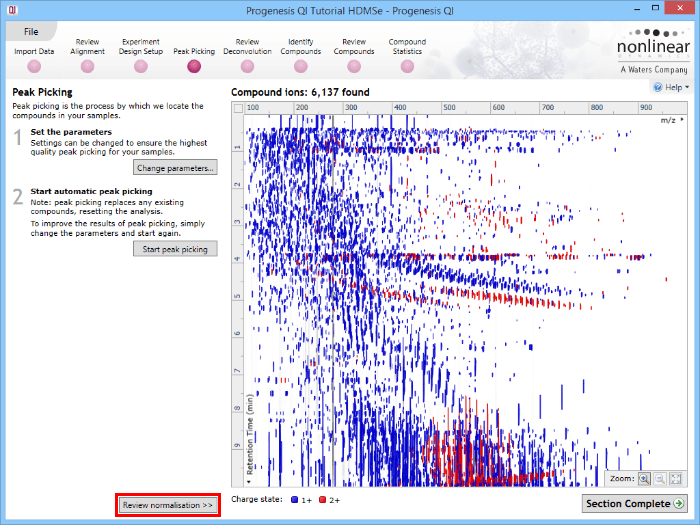Open Compound Statistics step

click(x=407, y=55)
